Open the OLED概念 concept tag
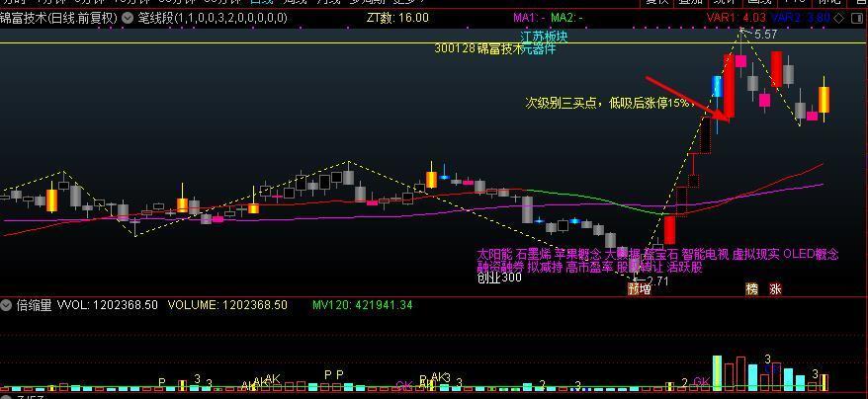The image size is (868, 399). click(x=811, y=255)
